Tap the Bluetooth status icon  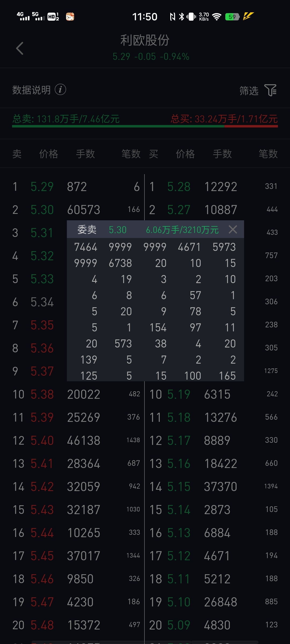182,17
